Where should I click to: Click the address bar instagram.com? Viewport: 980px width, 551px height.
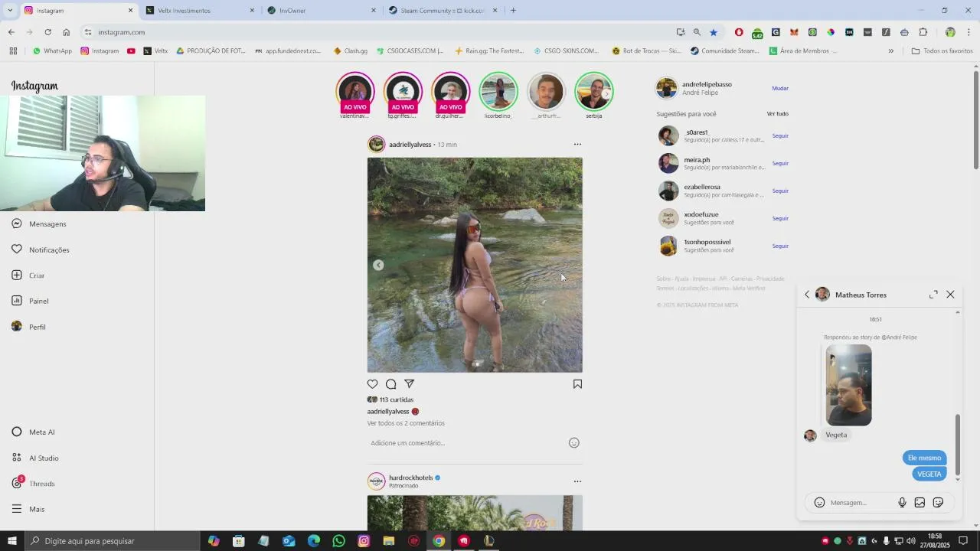click(375, 32)
